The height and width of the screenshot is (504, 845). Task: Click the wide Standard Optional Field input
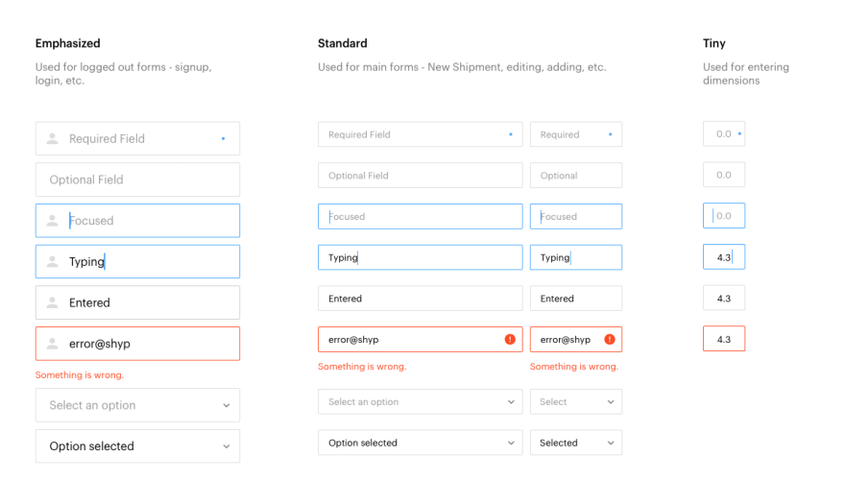pyautogui.click(x=421, y=175)
